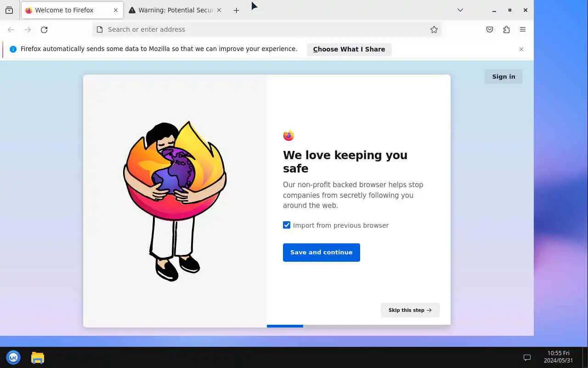
Task: Click the 'We love keeping you safe' heading
Action: tap(345, 161)
